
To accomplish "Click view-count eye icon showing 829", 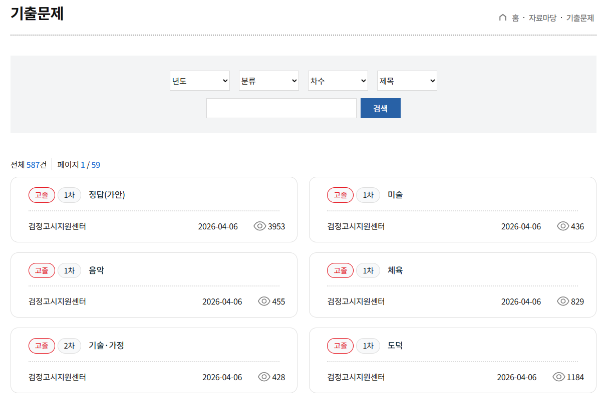I will [563, 301].
